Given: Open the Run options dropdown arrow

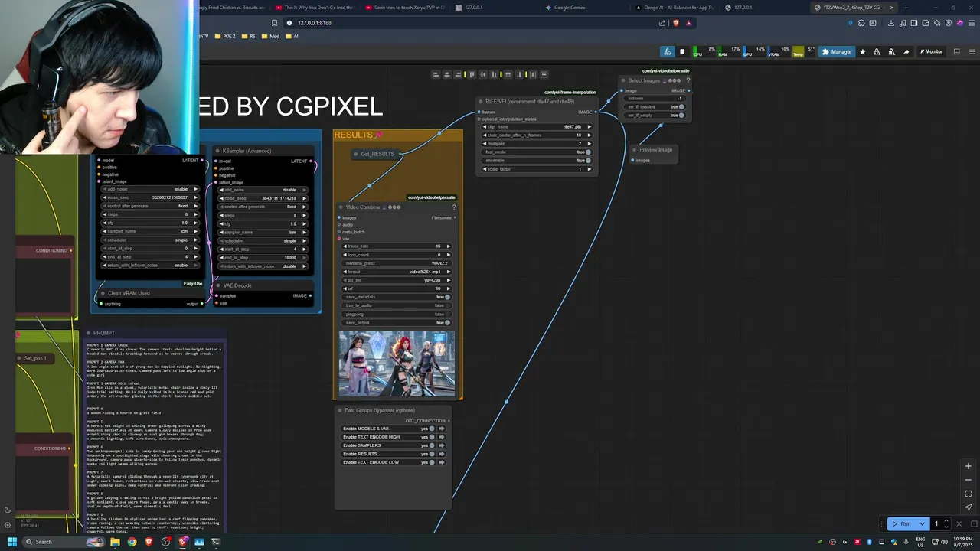Looking at the screenshot, I should [922, 523].
